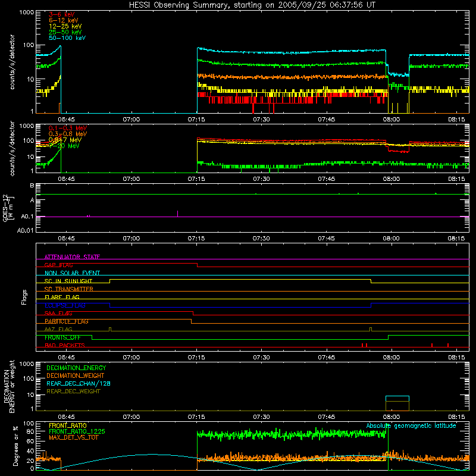Select the NON_SOLAR_EVENT flag label
Screen dimensions: 476x476
click(x=72, y=273)
